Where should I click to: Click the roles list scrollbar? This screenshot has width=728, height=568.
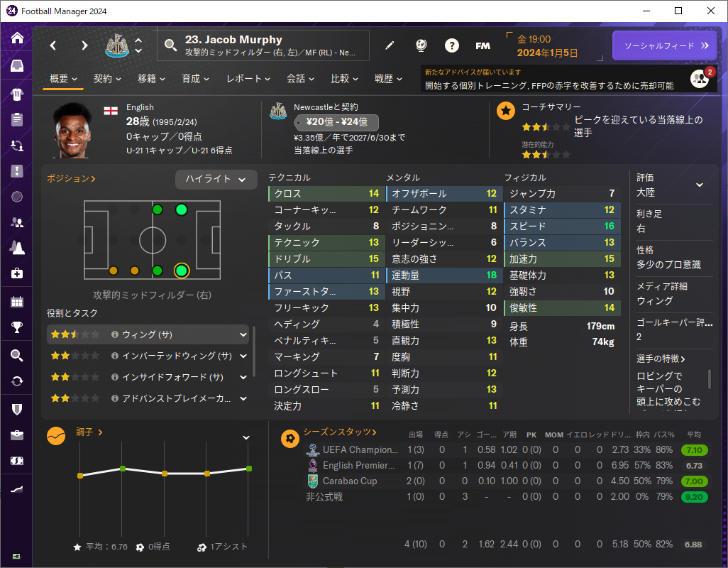tap(253, 351)
